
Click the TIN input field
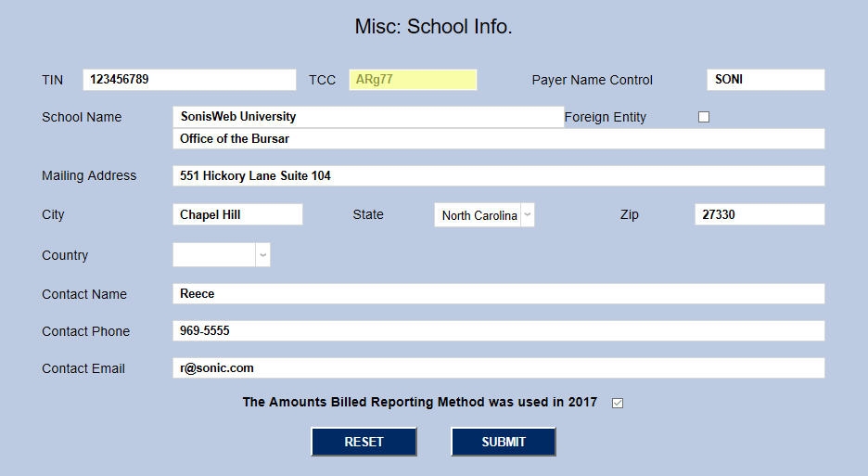(189, 80)
